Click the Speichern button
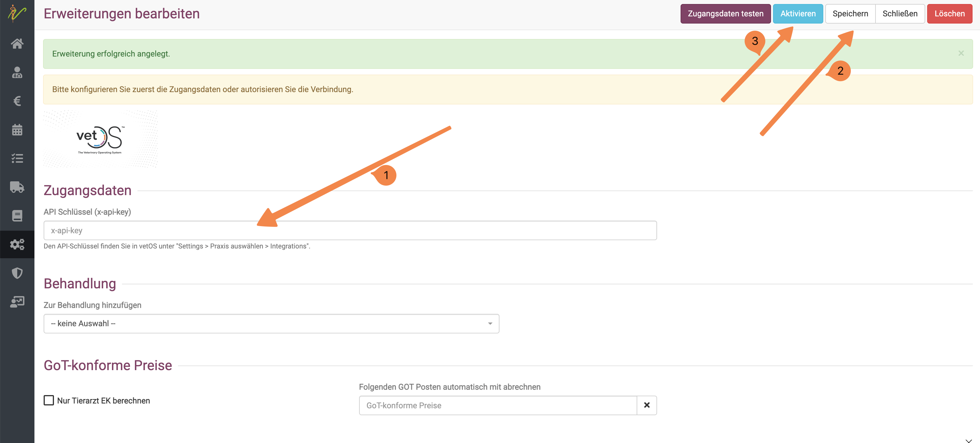This screenshot has height=443, width=980. 850,14
